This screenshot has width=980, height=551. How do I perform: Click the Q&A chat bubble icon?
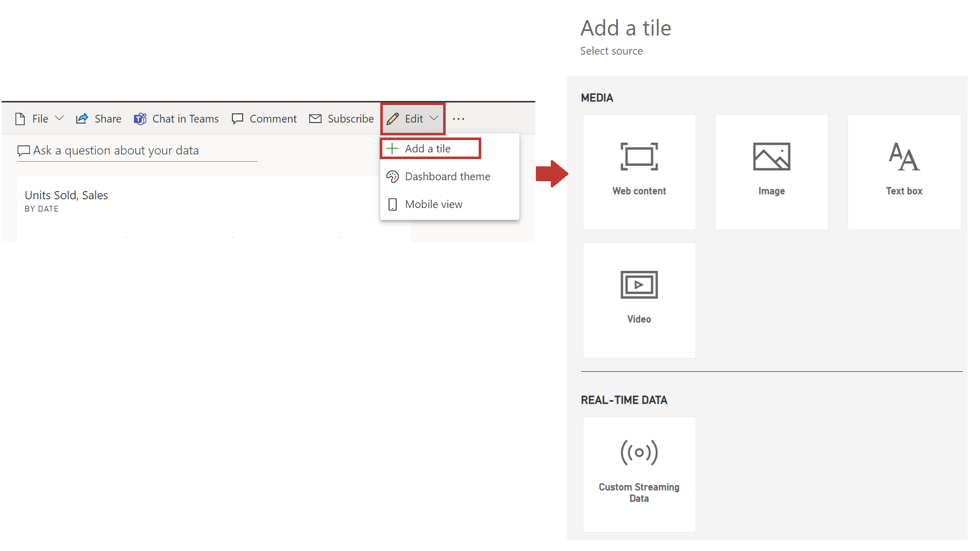click(x=24, y=150)
